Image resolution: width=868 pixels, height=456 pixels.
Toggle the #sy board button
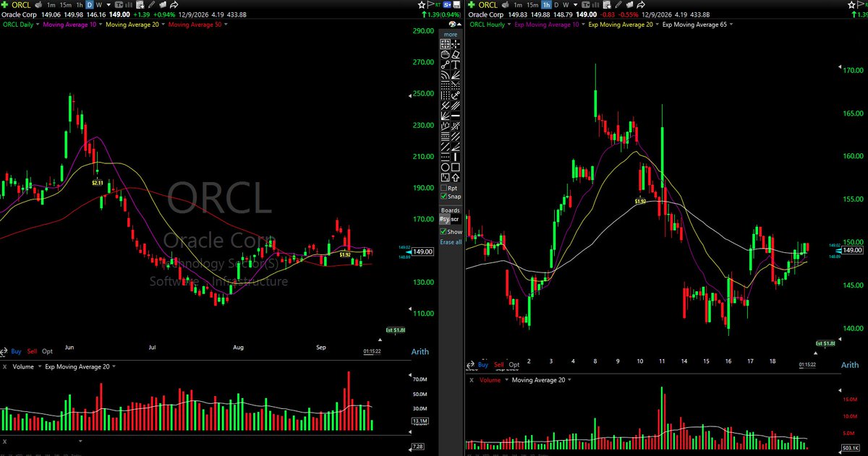pyautogui.click(x=445, y=218)
